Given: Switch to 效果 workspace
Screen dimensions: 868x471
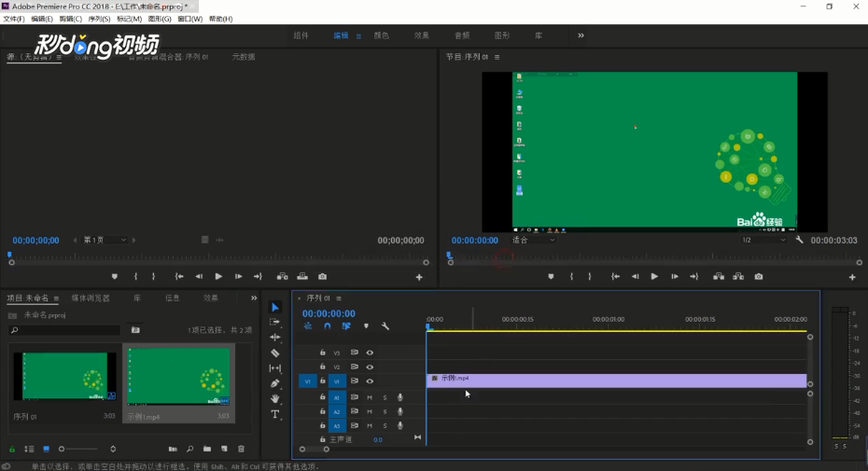Looking at the screenshot, I should click(x=422, y=35).
